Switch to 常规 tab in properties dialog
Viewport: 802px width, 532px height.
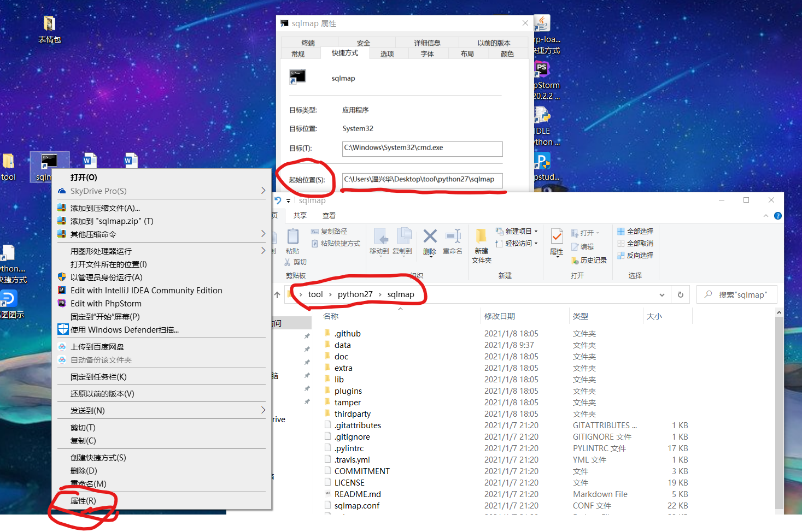pos(298,54)
